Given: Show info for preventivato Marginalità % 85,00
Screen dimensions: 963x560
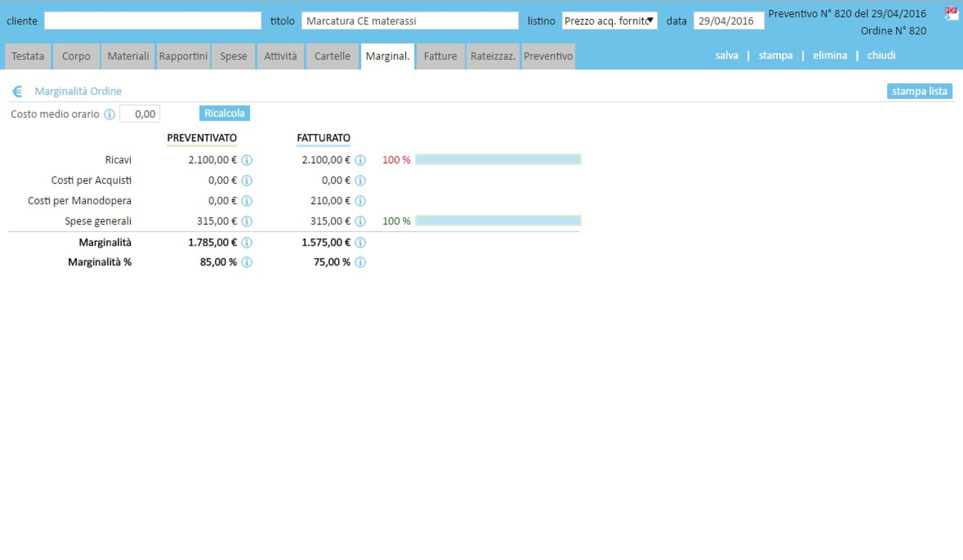Looking at the screenshot, I should (x=247, y=262).
